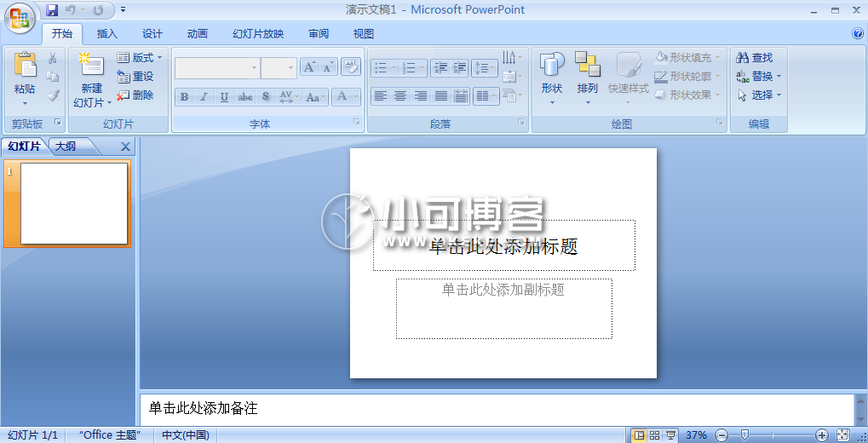Toggle text shadow S button
Viewport: 868px width, 443px height.
tap(265, 97)
